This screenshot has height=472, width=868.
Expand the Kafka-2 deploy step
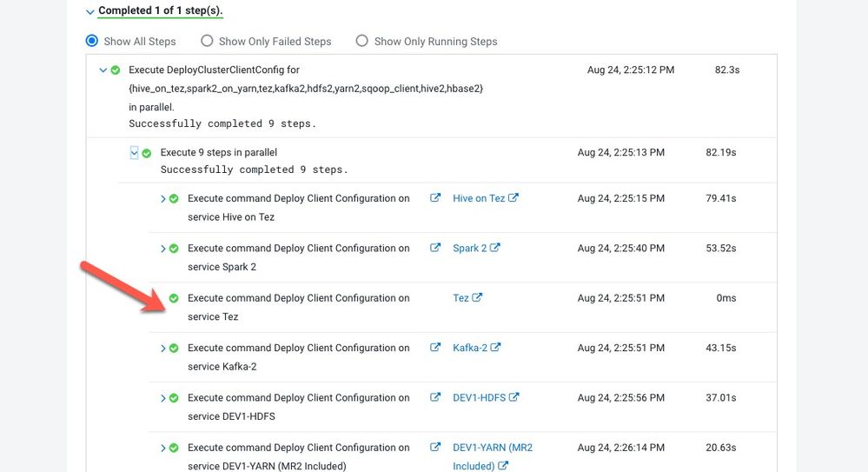pos(163,349)
